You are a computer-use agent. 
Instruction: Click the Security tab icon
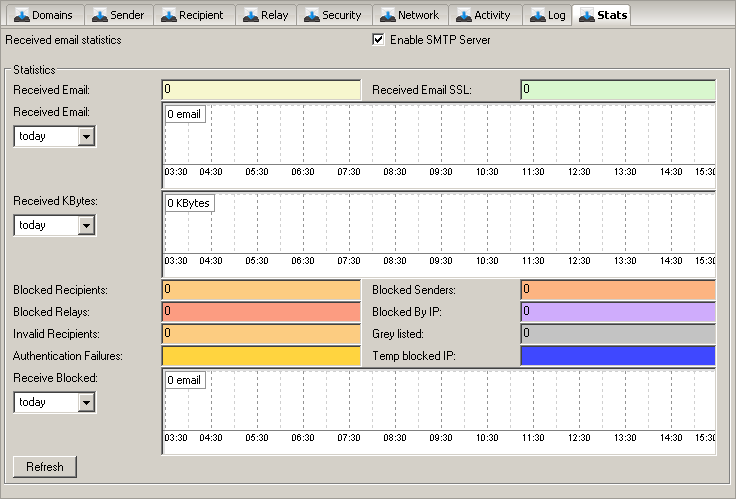click(x=311, y=15)
